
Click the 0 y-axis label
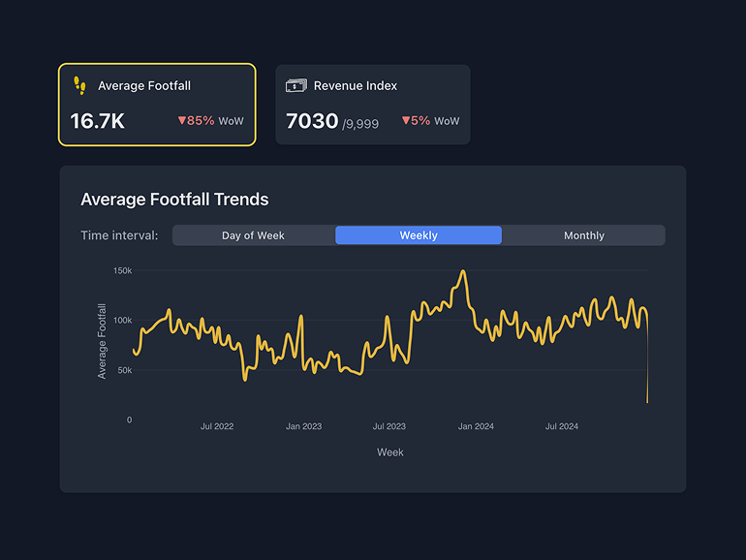[x=129, y=420]
